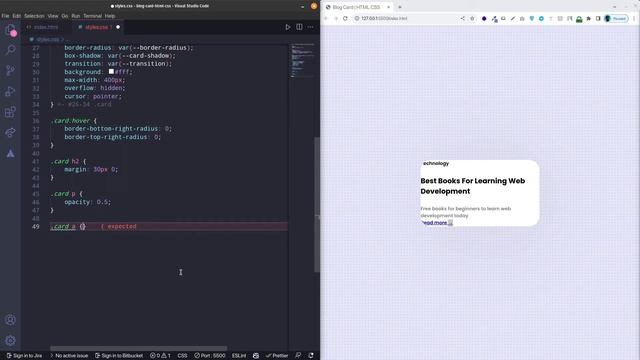Change the CSS language mode
The image size is (640, 360).
pyautogui.click(x=182, y=356)
